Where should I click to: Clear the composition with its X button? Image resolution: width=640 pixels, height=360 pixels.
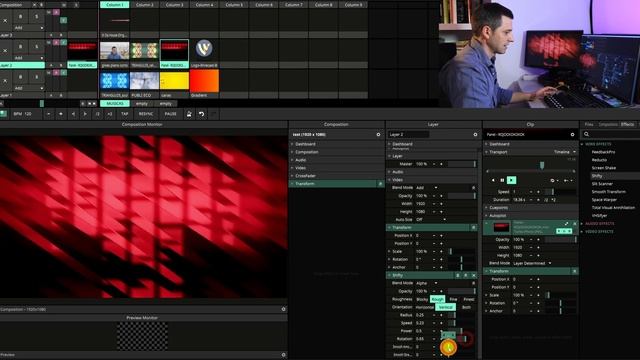(34, 5)
